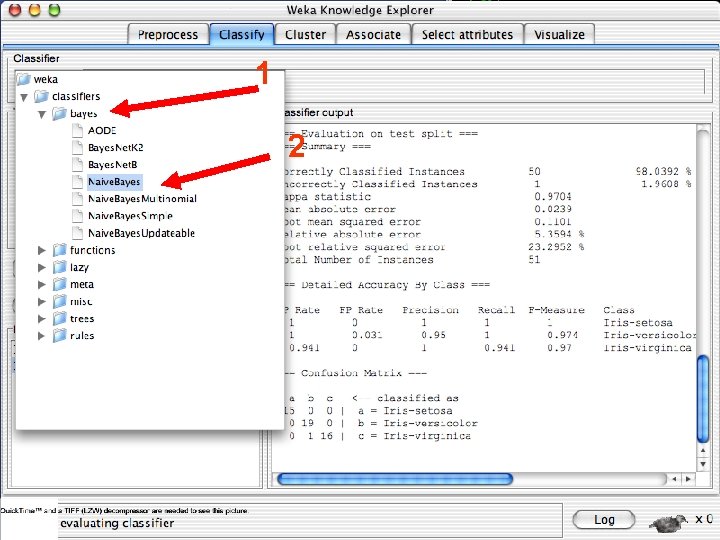The image size is (720, 540).
Task: Click the BayesNetB file icon
Action: point(77,164)
